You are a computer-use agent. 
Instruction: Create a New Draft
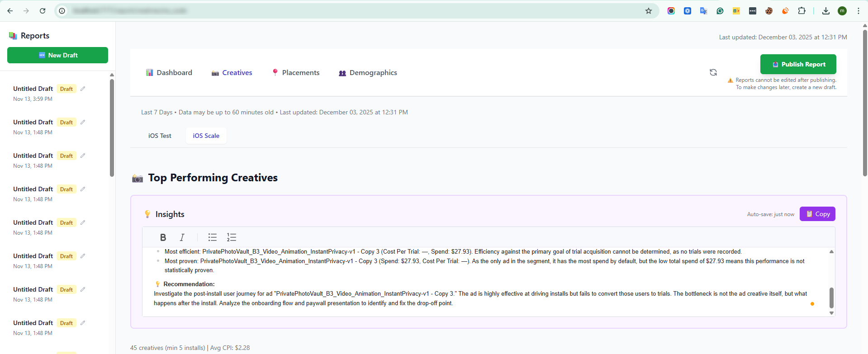(x=57, y=55)
